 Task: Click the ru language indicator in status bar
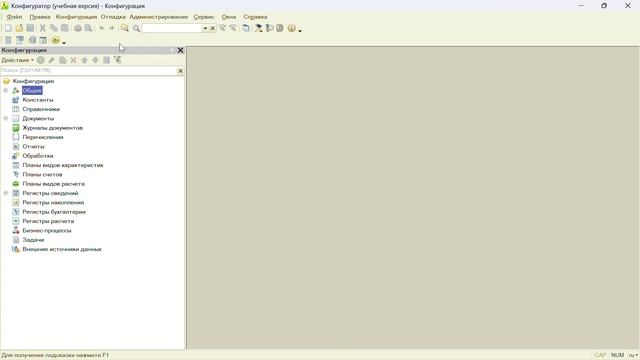tap(633, 355)
